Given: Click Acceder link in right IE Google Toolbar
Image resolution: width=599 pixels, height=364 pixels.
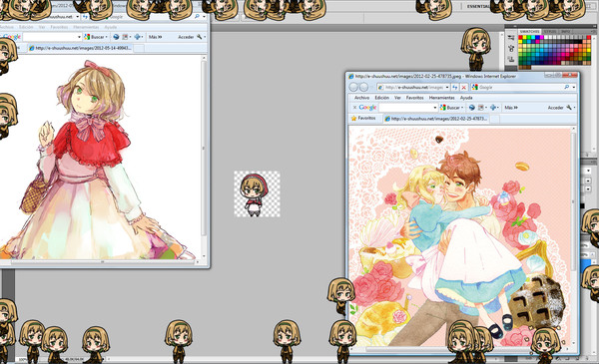Looking at the screenshot, I should pos(555,108).
